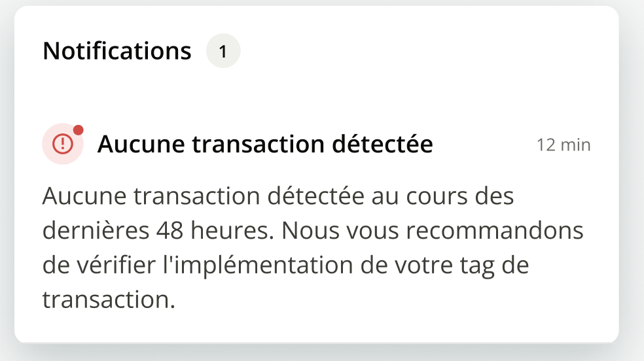Click the final word transaction. in message
644x361 pixels.
(109, 300)
